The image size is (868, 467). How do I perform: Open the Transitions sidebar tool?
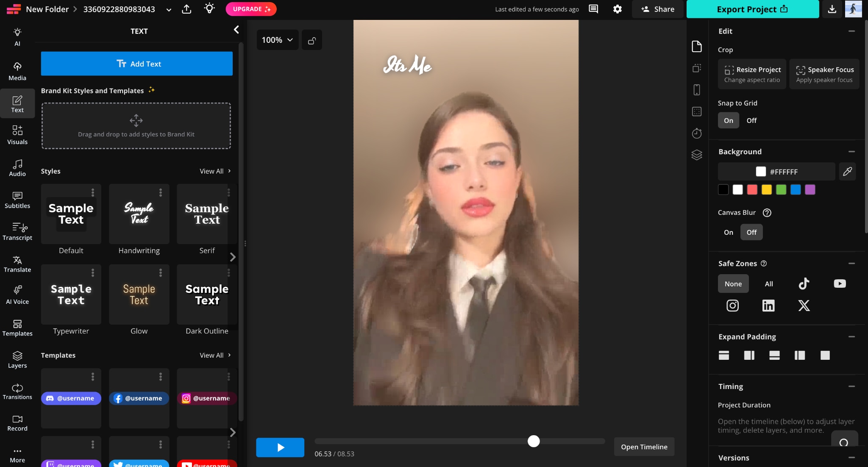(17, 392)
